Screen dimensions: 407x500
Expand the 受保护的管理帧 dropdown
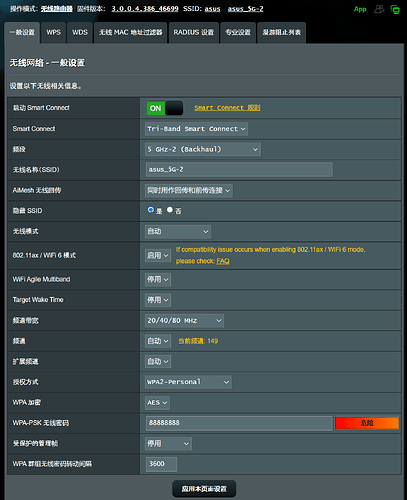click(168, 444)
